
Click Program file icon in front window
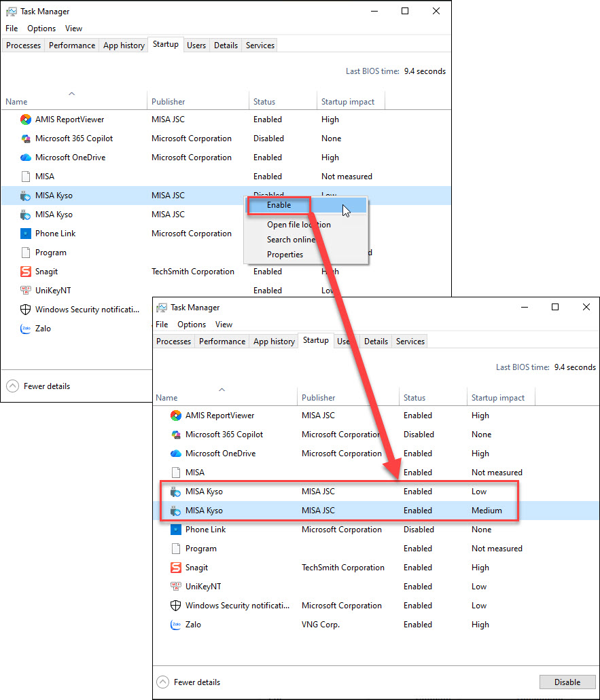(175, 548)
